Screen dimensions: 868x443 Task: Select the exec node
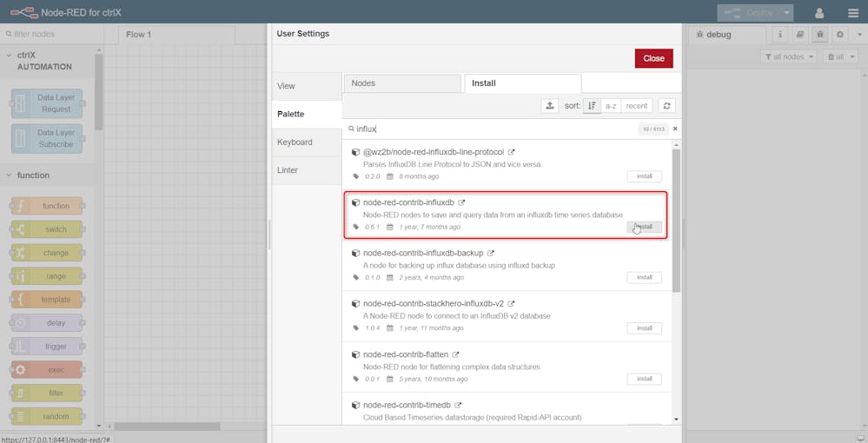coord(47,369)
